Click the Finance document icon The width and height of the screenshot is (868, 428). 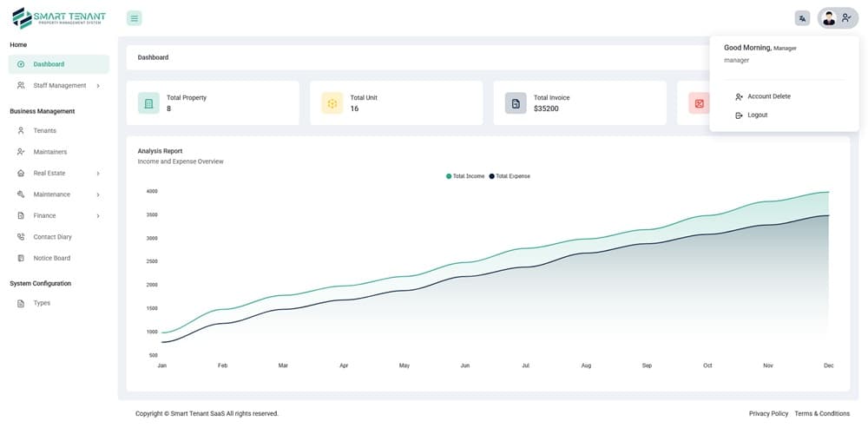(21, 215)
